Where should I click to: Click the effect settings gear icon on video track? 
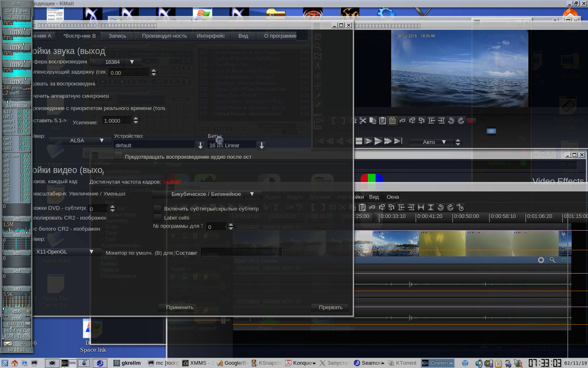(541, 260)
